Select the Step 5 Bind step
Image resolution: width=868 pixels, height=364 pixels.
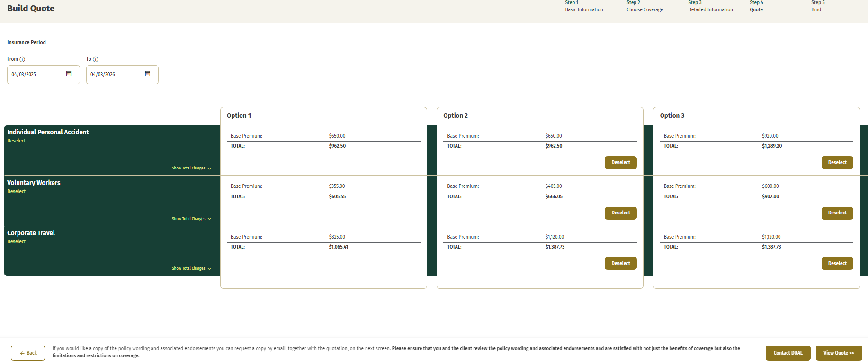[818, 6]
